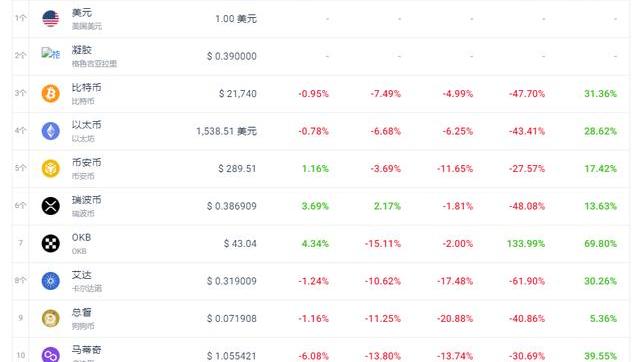Click the US dollar flag icon
Image resolution: width=640 pixels, height=362 pixels.
[x=51, y=18]
